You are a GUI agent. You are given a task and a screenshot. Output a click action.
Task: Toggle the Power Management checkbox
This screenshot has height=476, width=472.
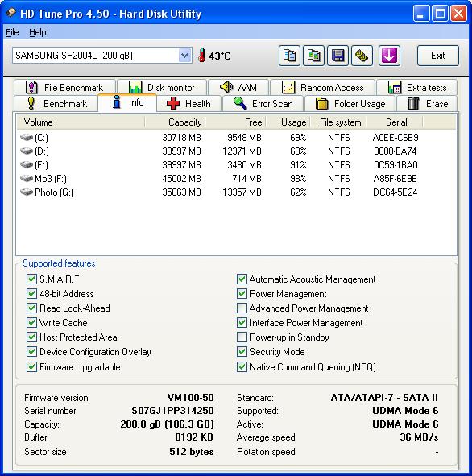242,293
